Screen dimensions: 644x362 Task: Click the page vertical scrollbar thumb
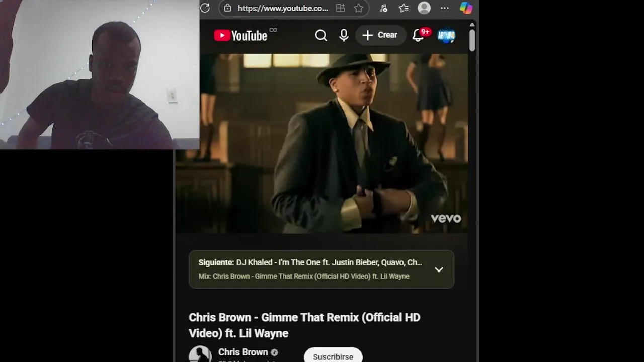click(x=472, y=40)
